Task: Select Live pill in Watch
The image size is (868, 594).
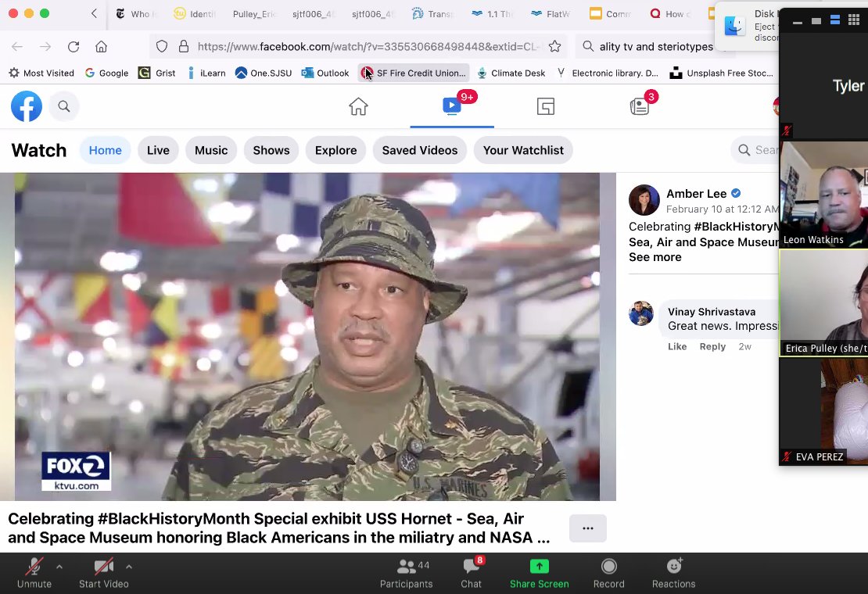Action: pyautogui.click(x=158, y=150)
